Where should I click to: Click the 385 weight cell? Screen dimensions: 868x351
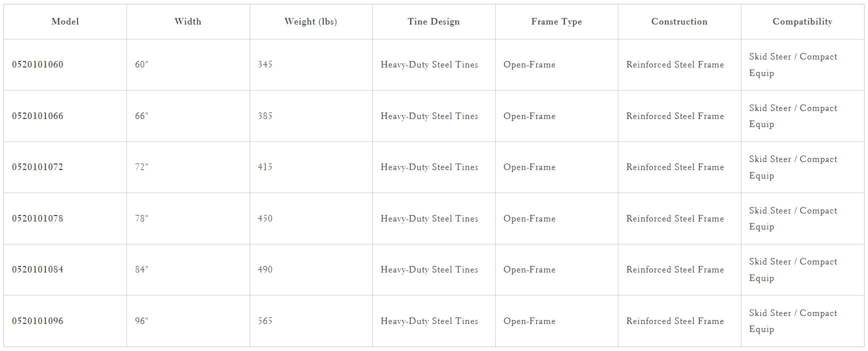[265, 116]
